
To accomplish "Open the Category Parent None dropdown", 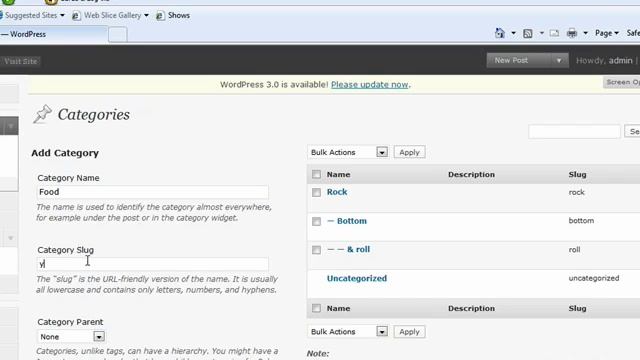I will click(71, 337).
